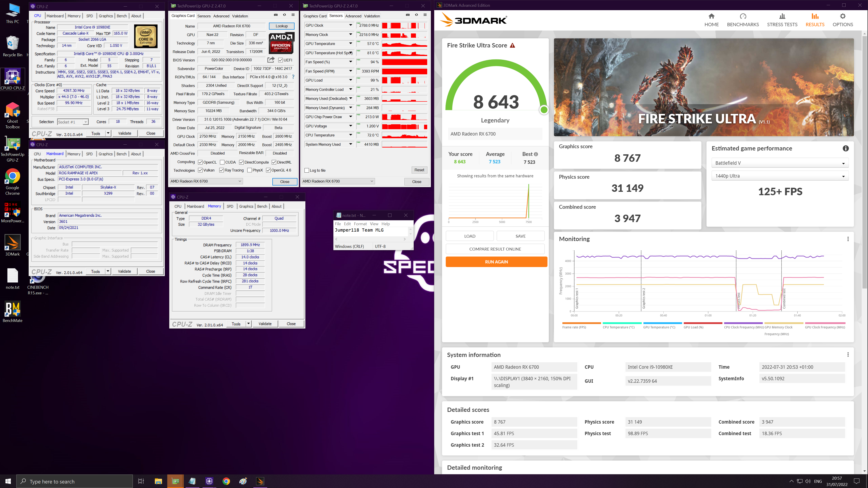Switch to the Advanced tab in GPU-Z Graphics Card window
868x488 pixels.
pyautogui.click(x=221, y=16)
